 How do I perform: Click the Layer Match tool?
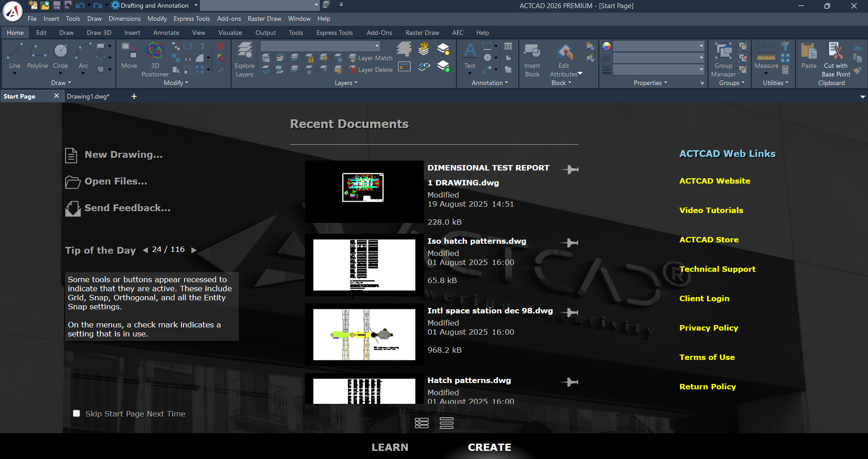(x=371, y=58)
